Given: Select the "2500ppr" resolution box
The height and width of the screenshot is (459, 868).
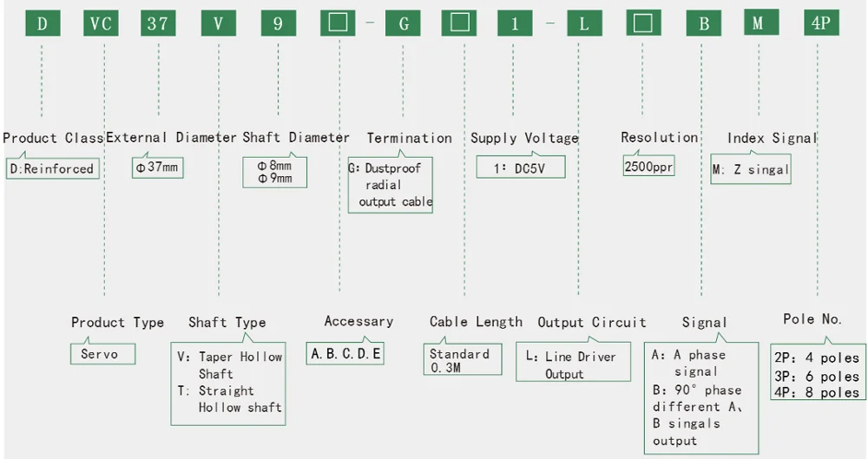Looking at the screenshot, I should [x=648, y=167].
